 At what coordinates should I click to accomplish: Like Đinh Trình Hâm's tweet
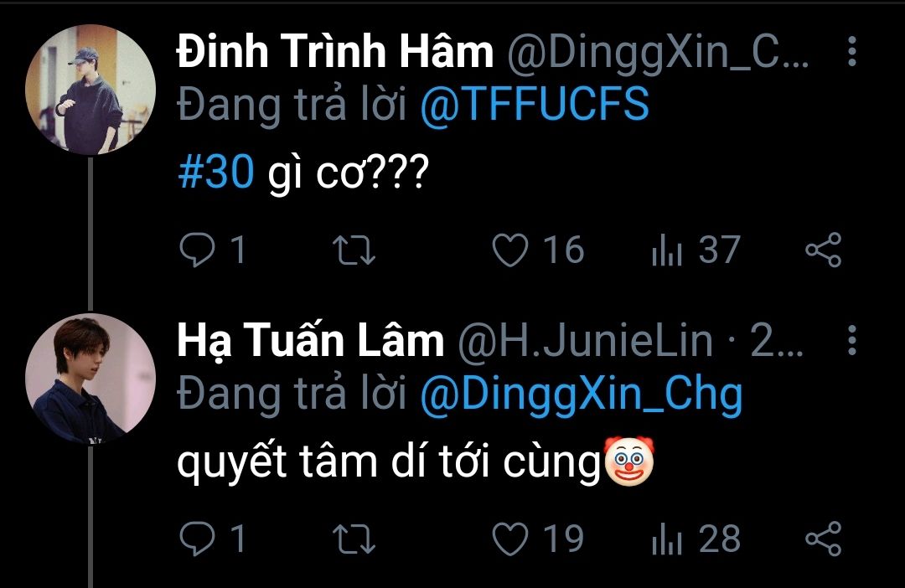pos(509,250)
